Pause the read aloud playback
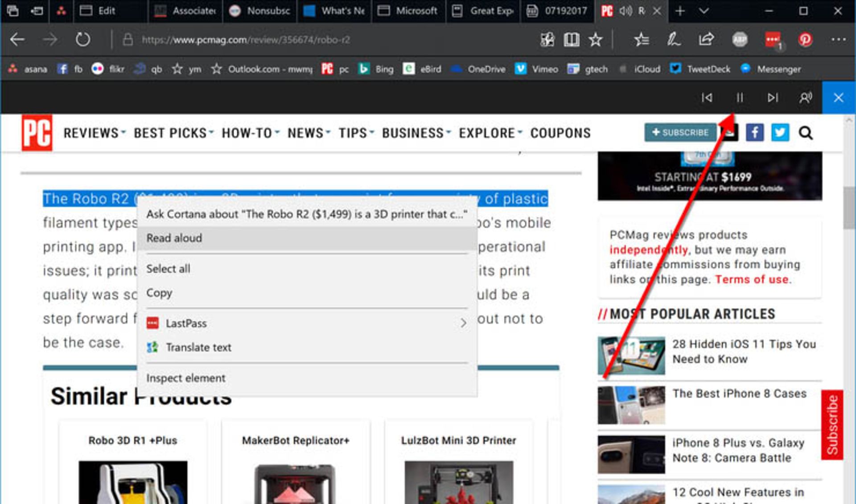 pyautogui.click(x=740, y=98)
